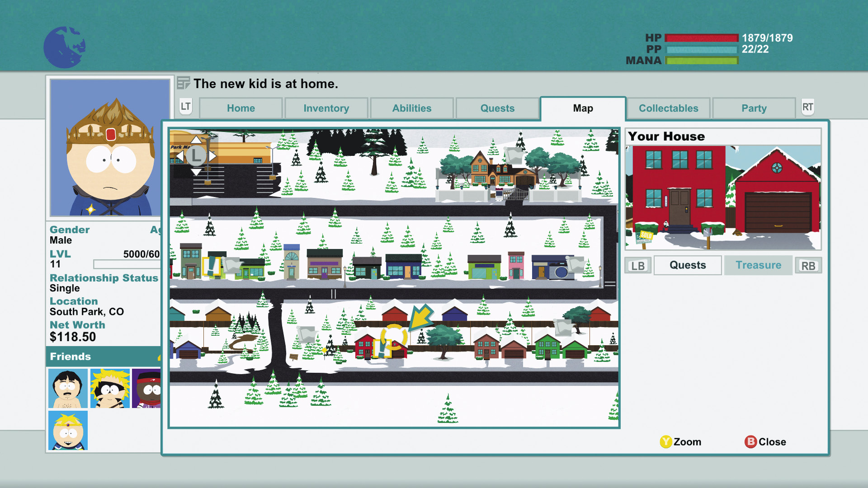Click the level experience progress bar
This screenshot has width=868, height=488.
127,264
